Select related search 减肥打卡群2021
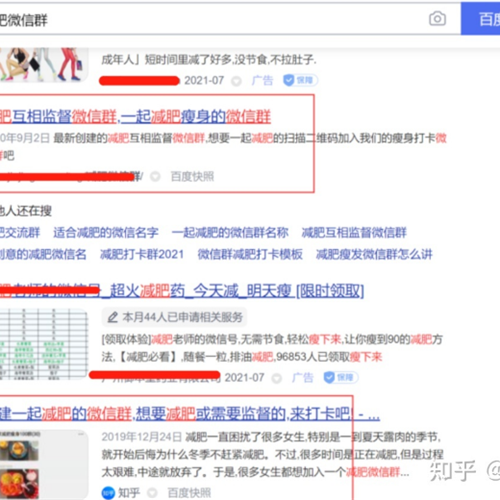 [x=142, y=254]
